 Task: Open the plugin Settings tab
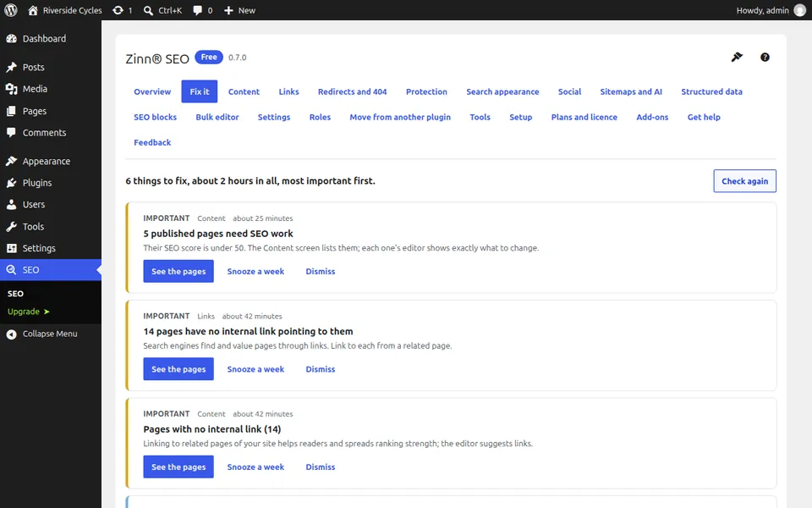click(x=274, y=117)
